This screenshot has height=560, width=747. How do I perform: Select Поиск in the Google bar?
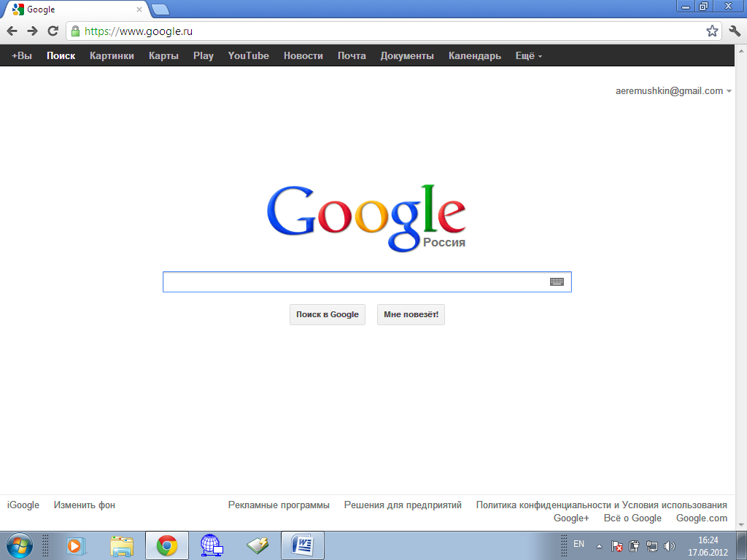(x=61, y=55)
